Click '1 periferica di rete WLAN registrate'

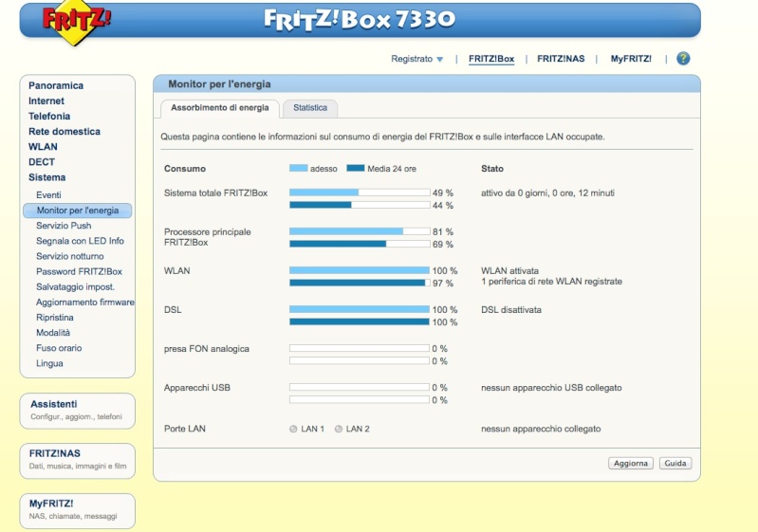tap(551, 282)
